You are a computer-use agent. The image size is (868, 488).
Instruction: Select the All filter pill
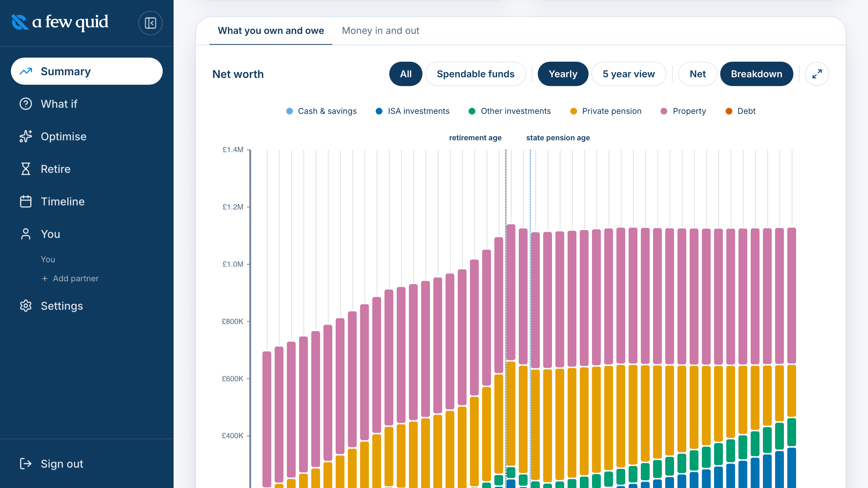(x=406, y=74)
